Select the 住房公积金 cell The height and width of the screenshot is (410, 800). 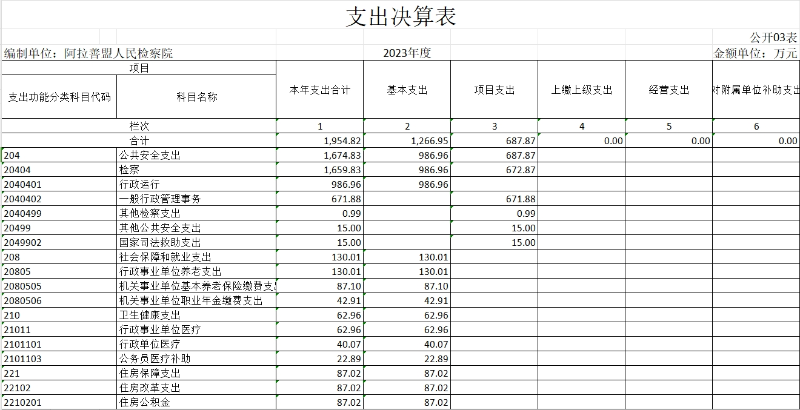click(197, 402)
